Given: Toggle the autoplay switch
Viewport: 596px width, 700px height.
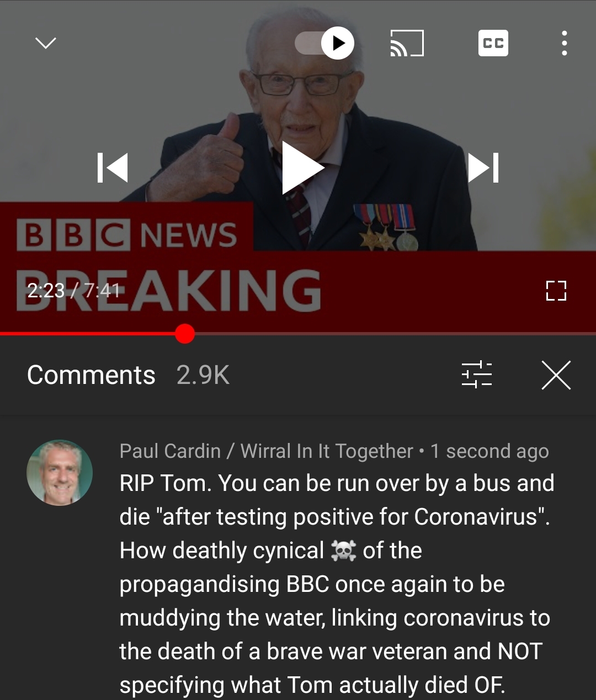Looking at the screenshot, I should tap(324, 43).
